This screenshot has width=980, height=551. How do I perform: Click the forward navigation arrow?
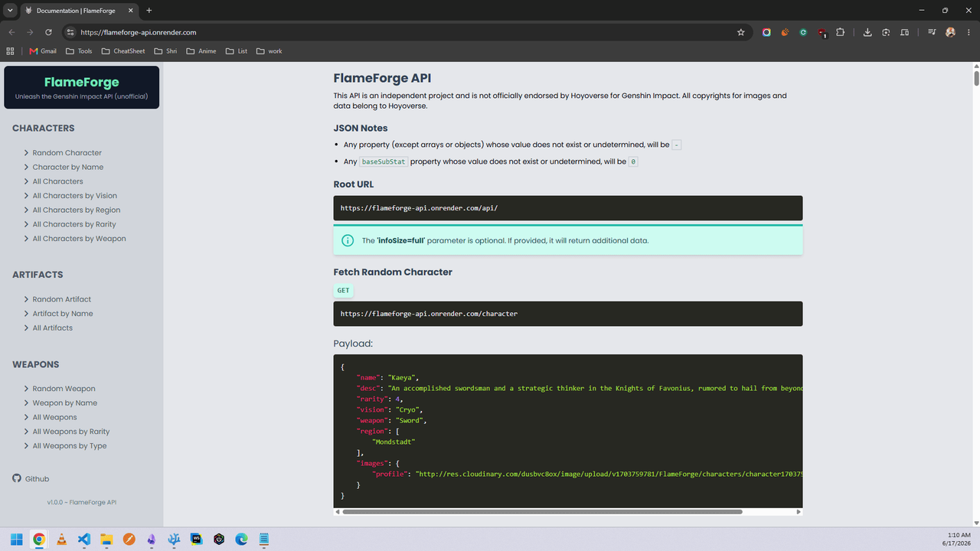(x=30, y=32)
